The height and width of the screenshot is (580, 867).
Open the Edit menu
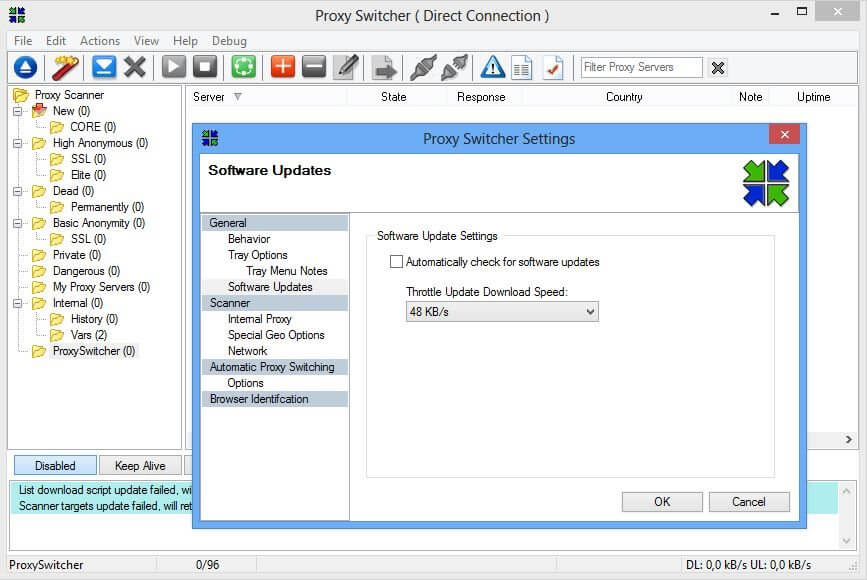(x=56, y=41)
